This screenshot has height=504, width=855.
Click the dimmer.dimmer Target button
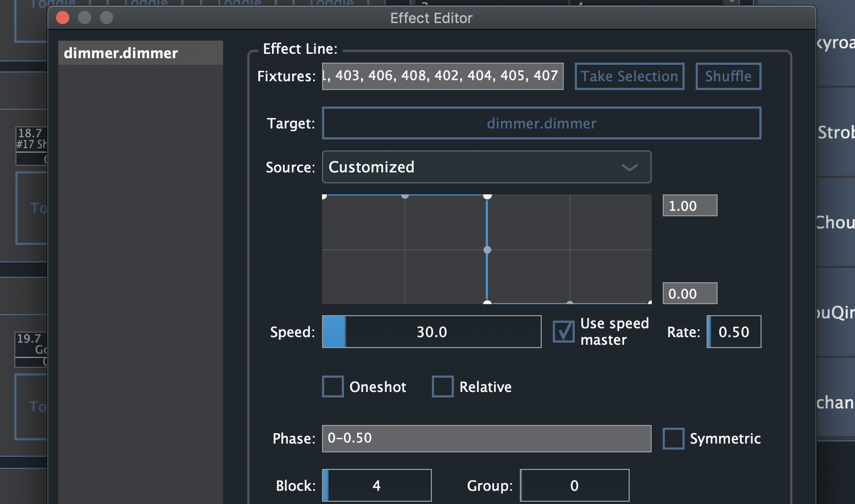click(x=541, y=124)
